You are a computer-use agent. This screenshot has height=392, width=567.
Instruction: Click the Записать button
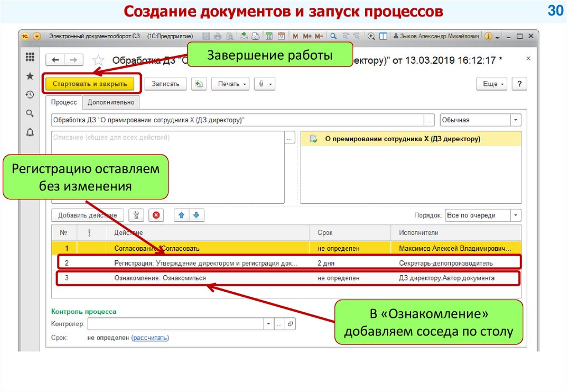tap(165, 84)
